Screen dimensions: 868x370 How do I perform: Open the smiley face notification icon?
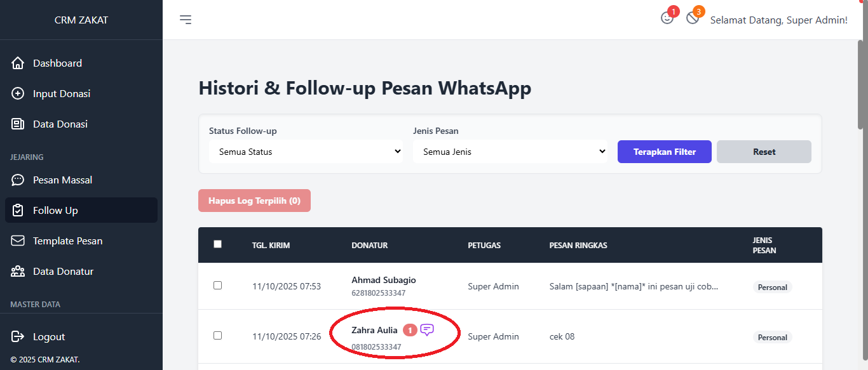(x=667, y=18)
